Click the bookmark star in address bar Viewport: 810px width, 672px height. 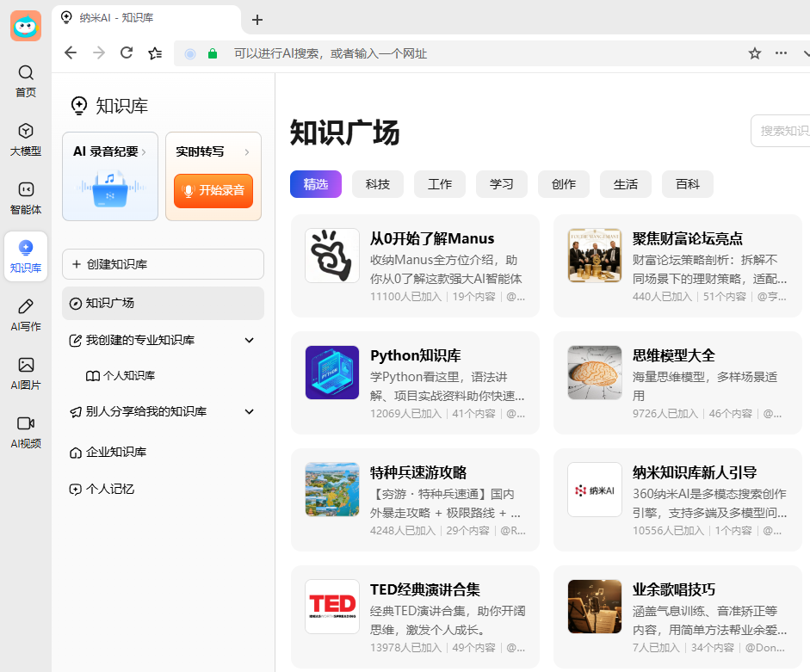tap(755, 53)
